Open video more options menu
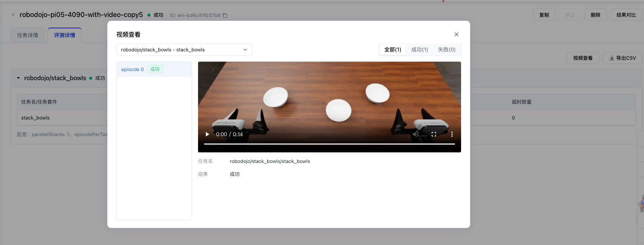644x245 pixels. [452, 134]
